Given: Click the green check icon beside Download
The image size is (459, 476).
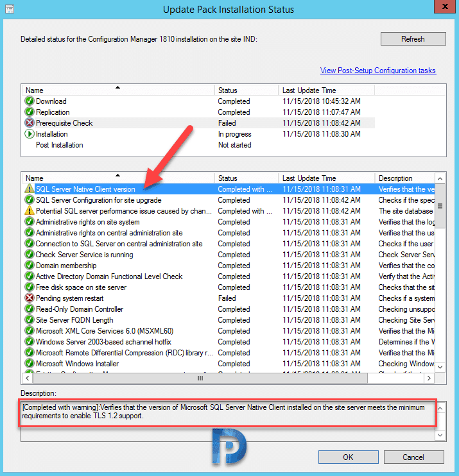Looking at the screenshot, I should pyautogui.click(x=29, y=101).
